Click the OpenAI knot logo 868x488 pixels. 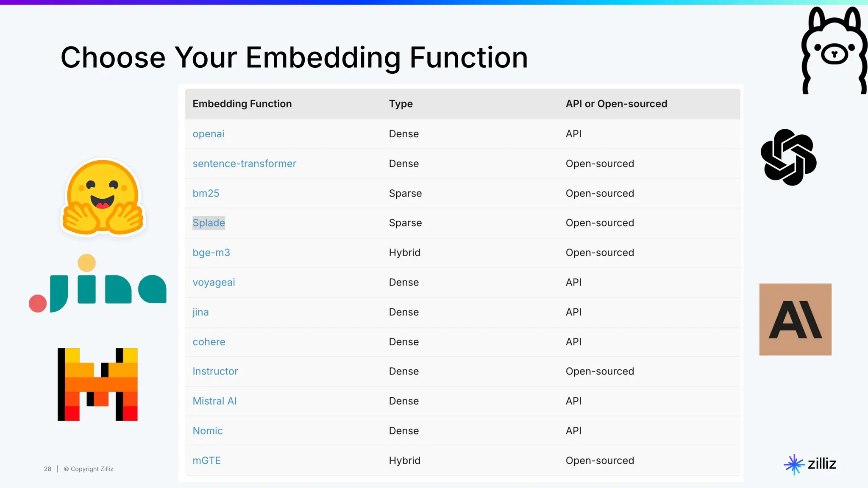coord(788,157)
